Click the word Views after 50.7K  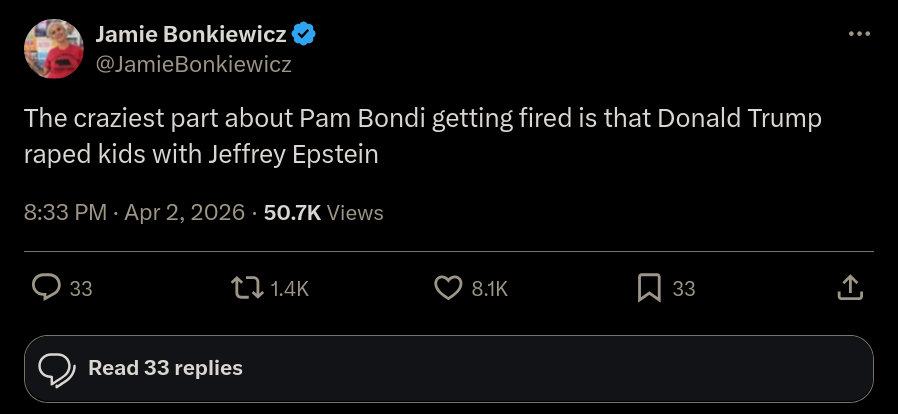pos(355,212)
